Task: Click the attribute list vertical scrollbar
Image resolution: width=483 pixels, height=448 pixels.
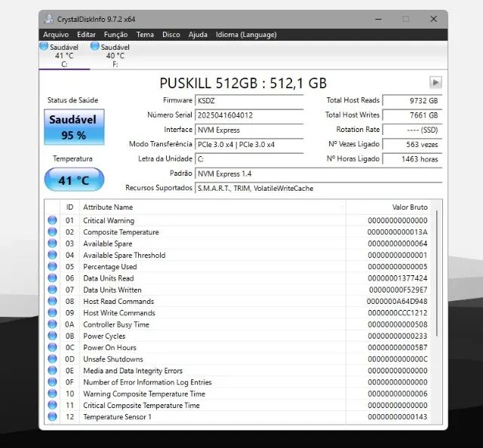Action: 436,274
